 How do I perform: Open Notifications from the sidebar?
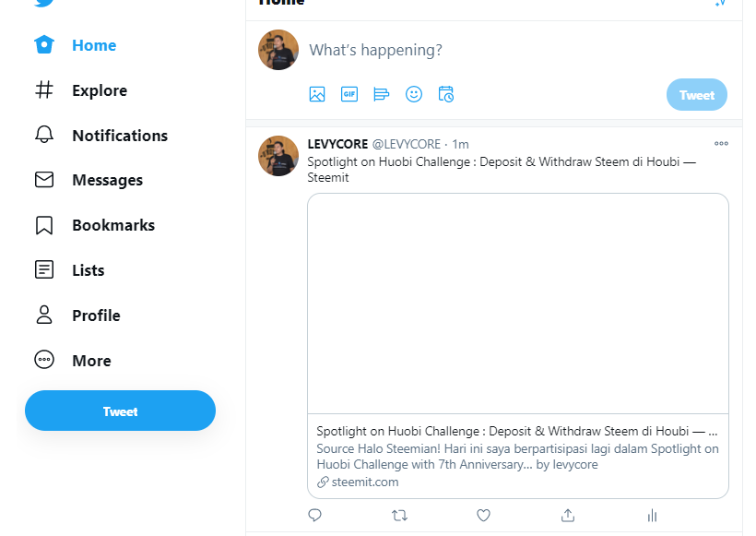point(100,135)
